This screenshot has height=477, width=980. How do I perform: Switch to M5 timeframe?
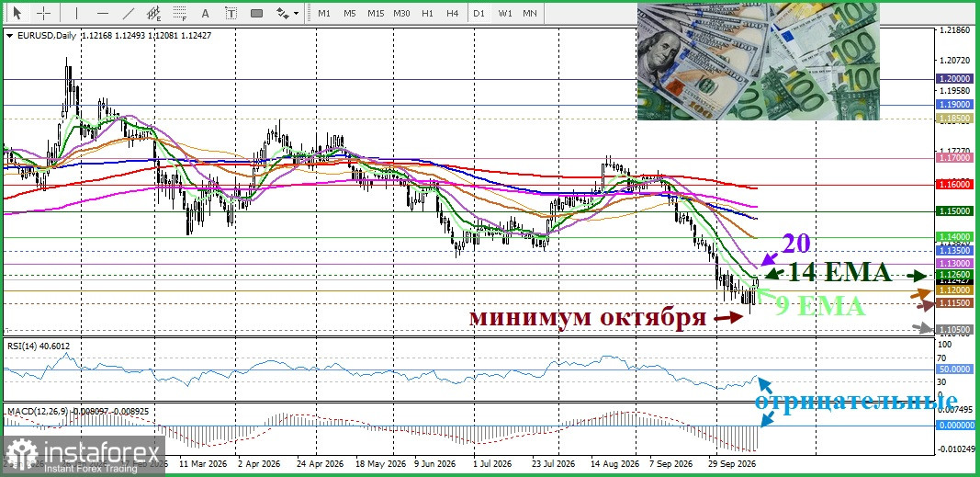(x=349, y=13)
